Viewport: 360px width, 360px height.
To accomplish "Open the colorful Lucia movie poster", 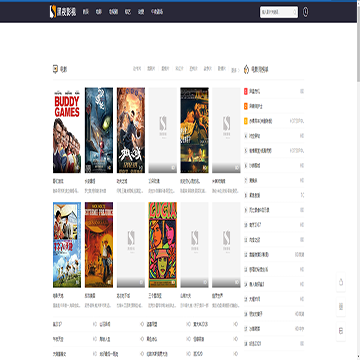I will [163, 245].
